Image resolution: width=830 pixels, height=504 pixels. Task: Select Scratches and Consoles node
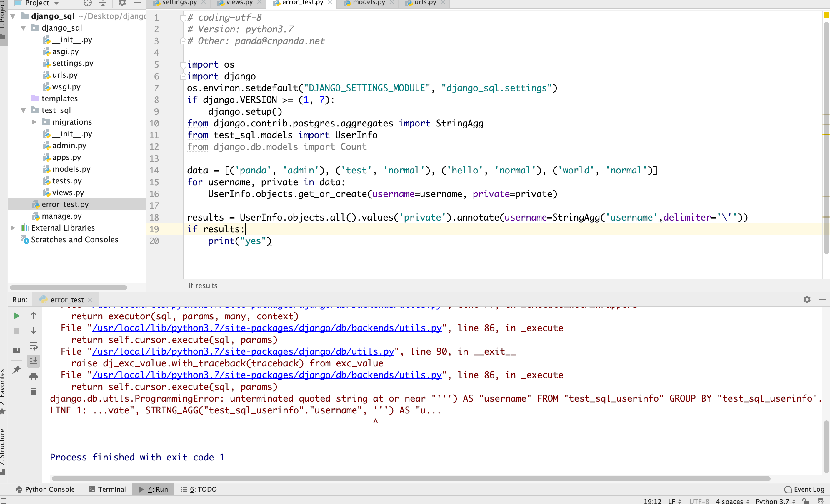click(74, 240)
